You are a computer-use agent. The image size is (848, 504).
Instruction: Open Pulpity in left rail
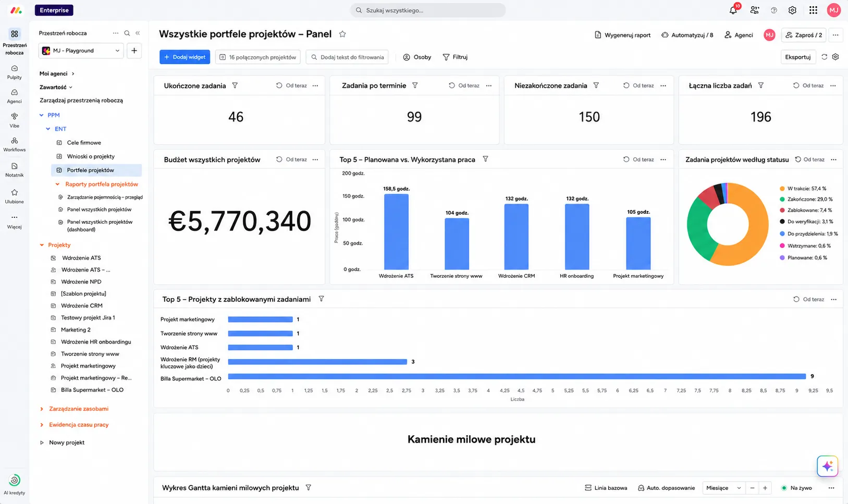[x=15, y=72]
